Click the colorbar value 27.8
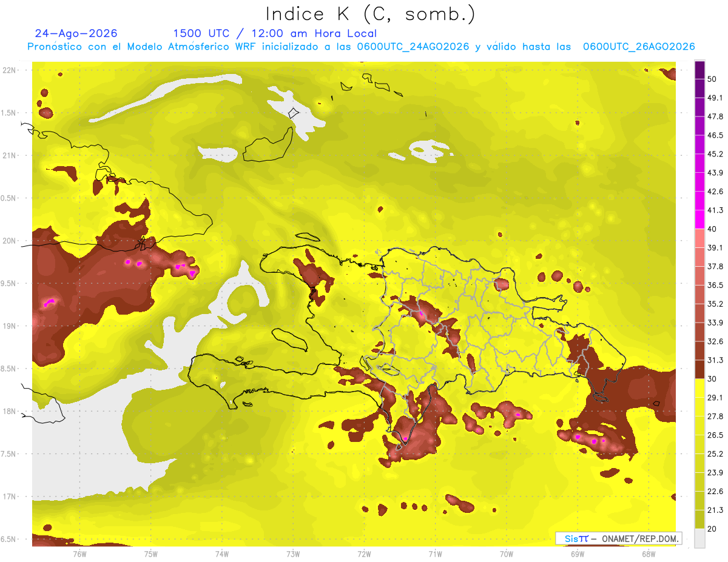Image resolution: width=728 pixels, height=562 pixels. [715, 416]
